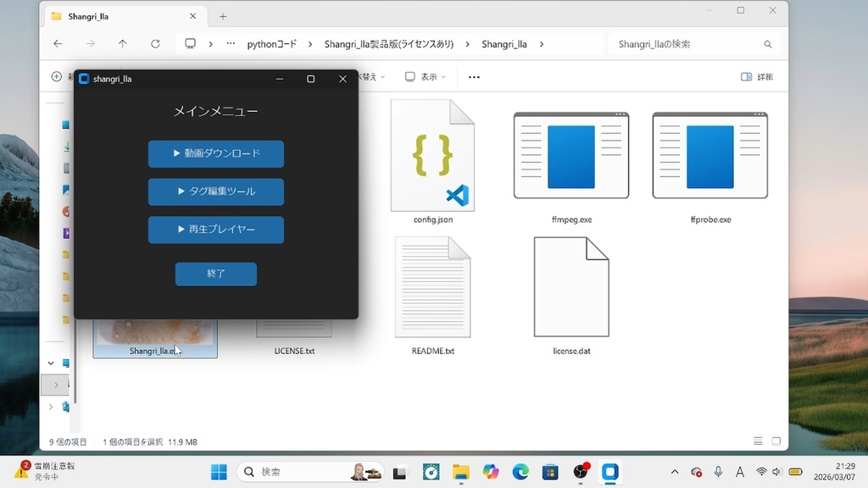Viewport: 868px width, 488px height.
Task: Open the shangri_lla app taskbar icon
Action: pyautogui.click(x=610, y=472)
